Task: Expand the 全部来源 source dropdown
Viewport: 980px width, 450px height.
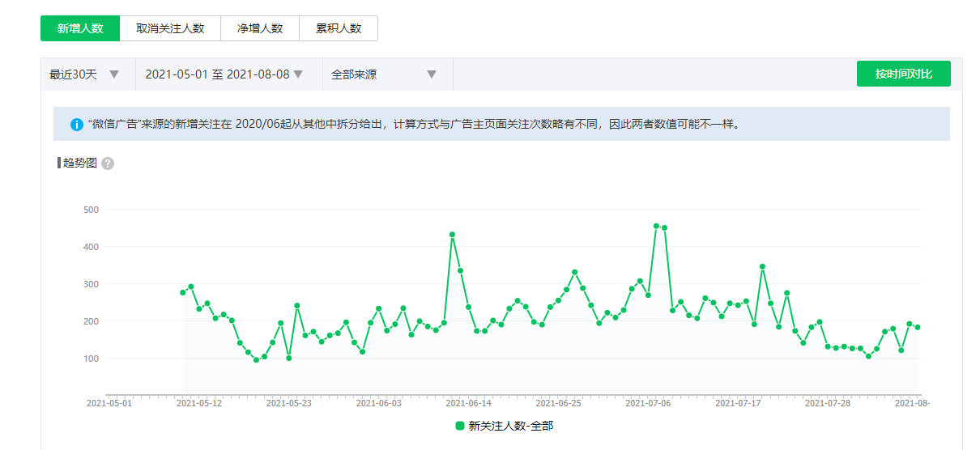Action: coord(384,74)
